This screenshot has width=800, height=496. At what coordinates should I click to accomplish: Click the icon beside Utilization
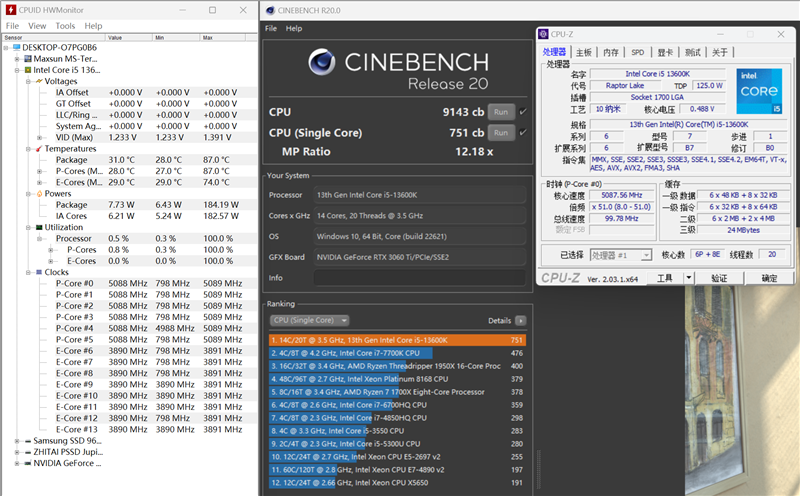pyautogui.click(x=39, y=227)
